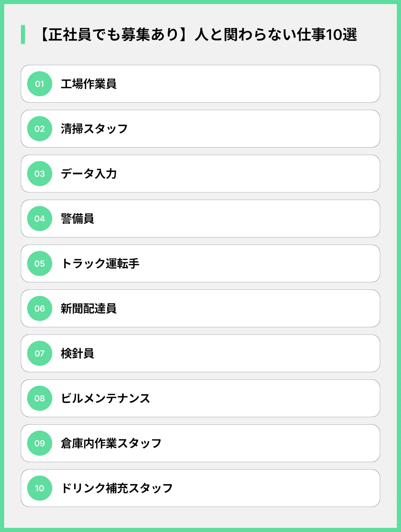401x532 pixels.
Task: Click the green 07 number badge
Action: point(39,353)
